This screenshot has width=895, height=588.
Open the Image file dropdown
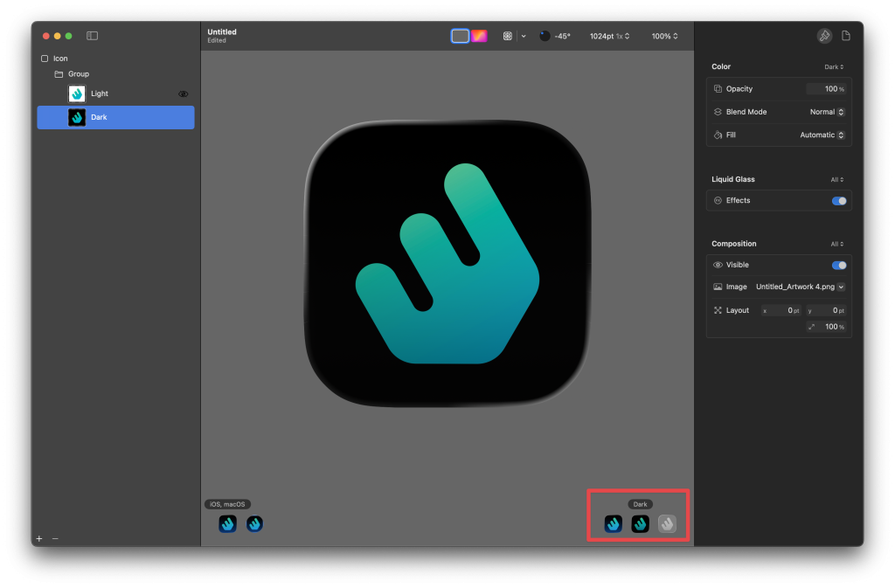pyautogui.click(x=800, y=287)
